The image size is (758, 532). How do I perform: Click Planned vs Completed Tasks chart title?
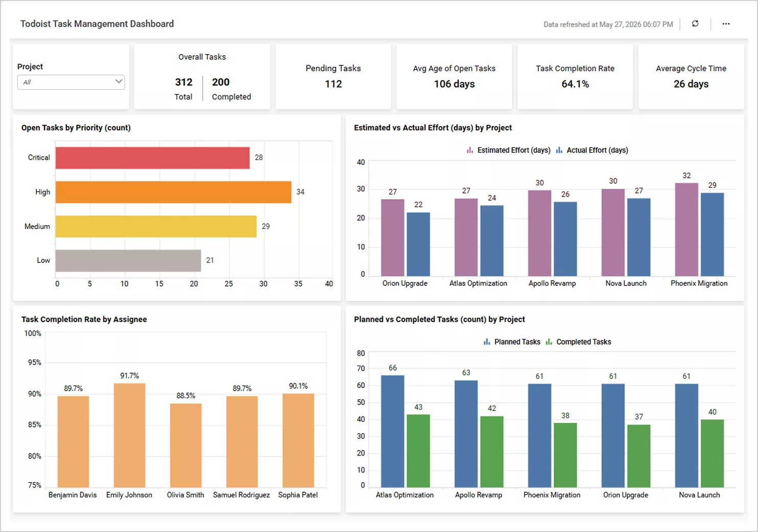440,319
